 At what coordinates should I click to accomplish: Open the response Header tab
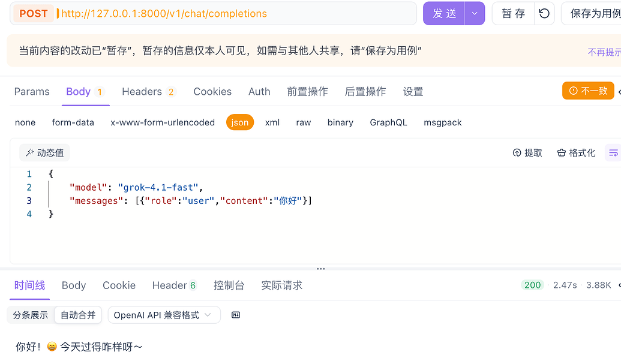coord(174,285)
